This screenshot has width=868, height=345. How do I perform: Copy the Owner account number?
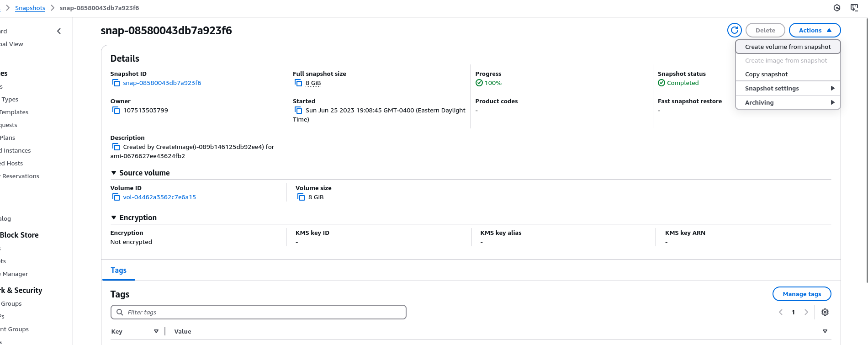pyautogui.click(x=116, y=110)
